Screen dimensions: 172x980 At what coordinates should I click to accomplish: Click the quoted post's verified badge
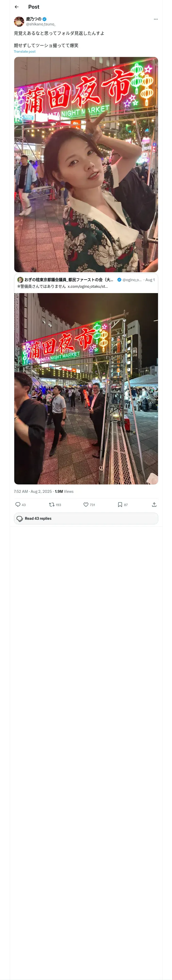click(119, 280)
